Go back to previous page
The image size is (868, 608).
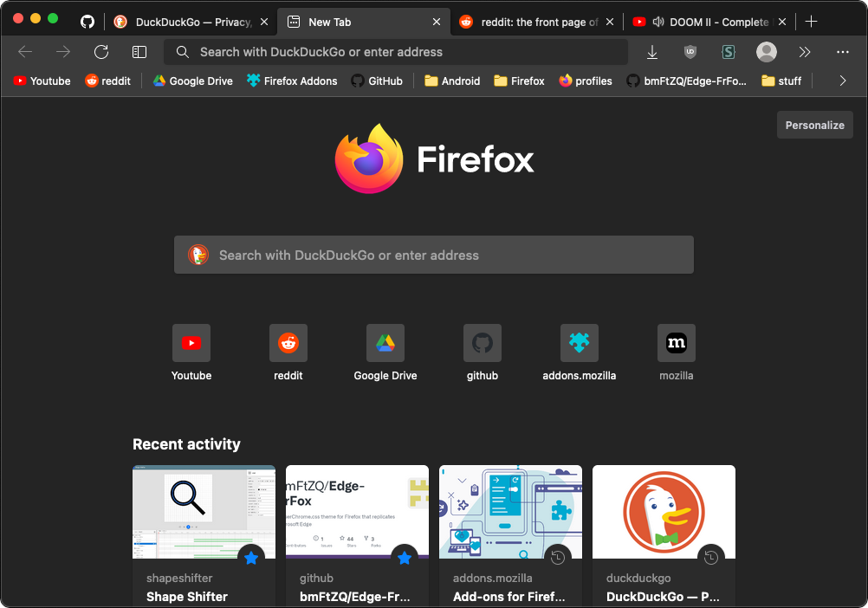click(x=25, y=52)
